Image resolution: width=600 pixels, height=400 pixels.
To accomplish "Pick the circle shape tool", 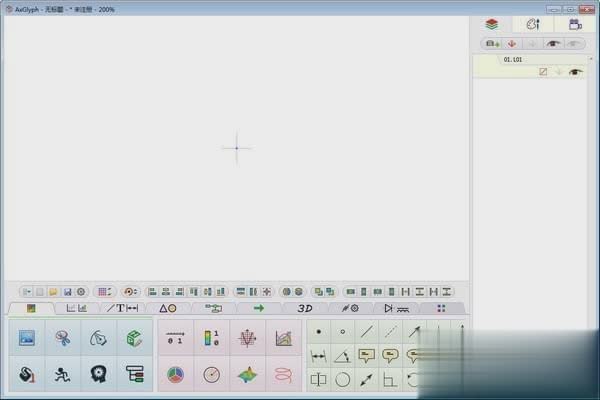I will [342, 379].
